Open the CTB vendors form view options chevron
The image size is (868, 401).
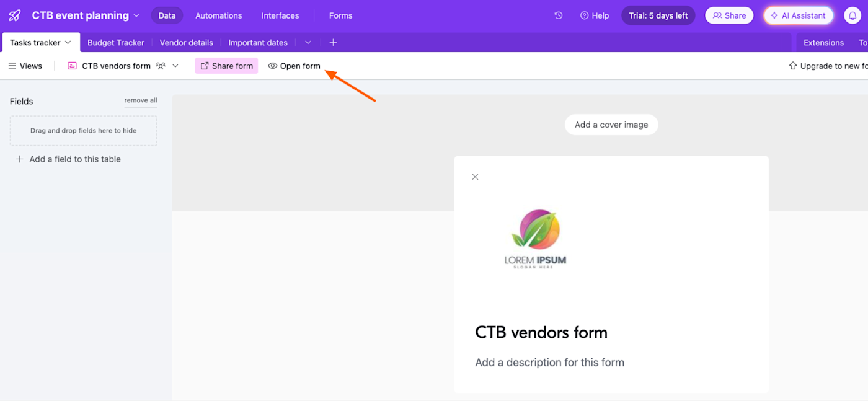175,66
